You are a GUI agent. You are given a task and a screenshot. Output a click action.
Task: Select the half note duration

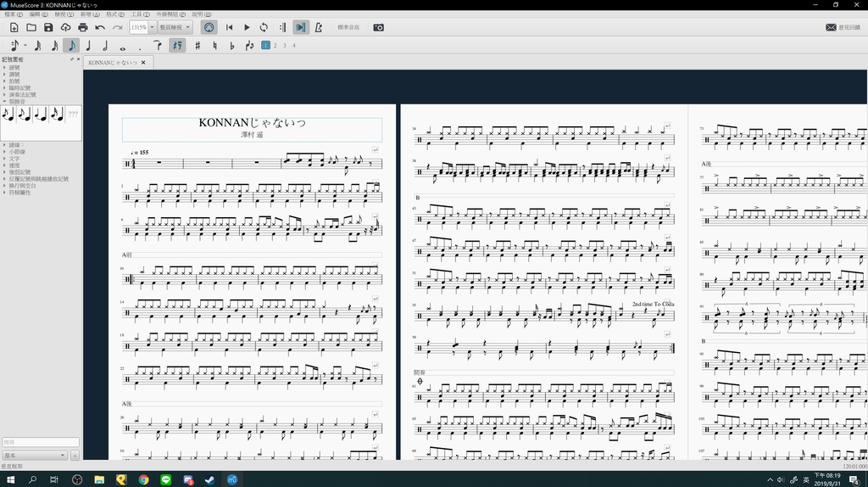click(x=105, y=46)
